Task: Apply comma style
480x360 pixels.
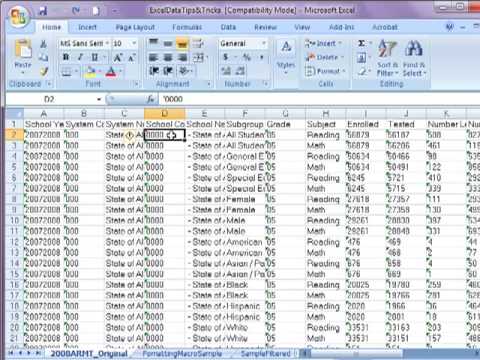Action: [x=262, y=57]
